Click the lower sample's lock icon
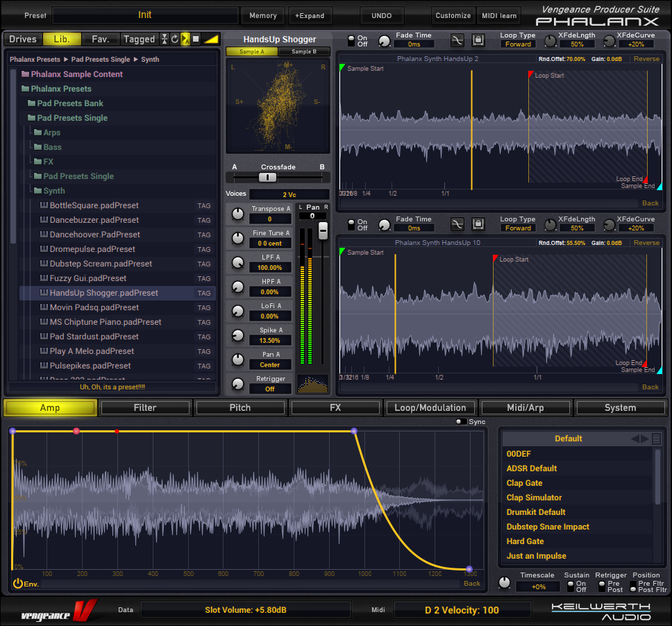 [x=478, y=224]
